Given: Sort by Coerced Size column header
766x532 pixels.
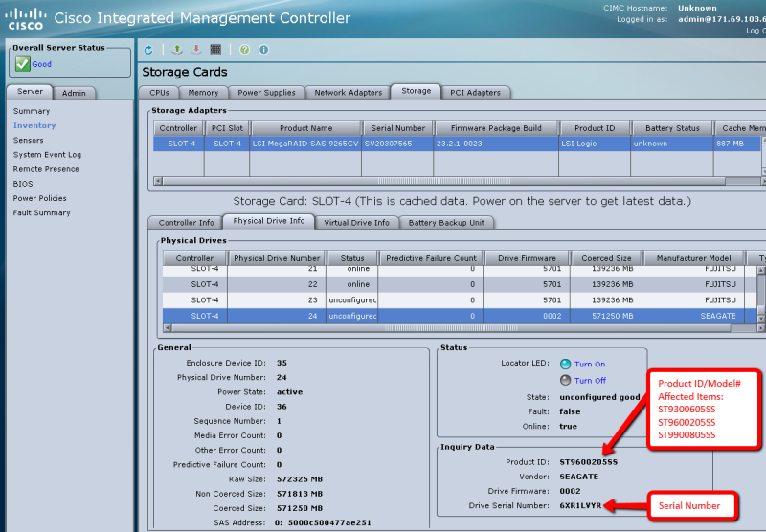Looking at the screenshot, I should click(606, 258).
